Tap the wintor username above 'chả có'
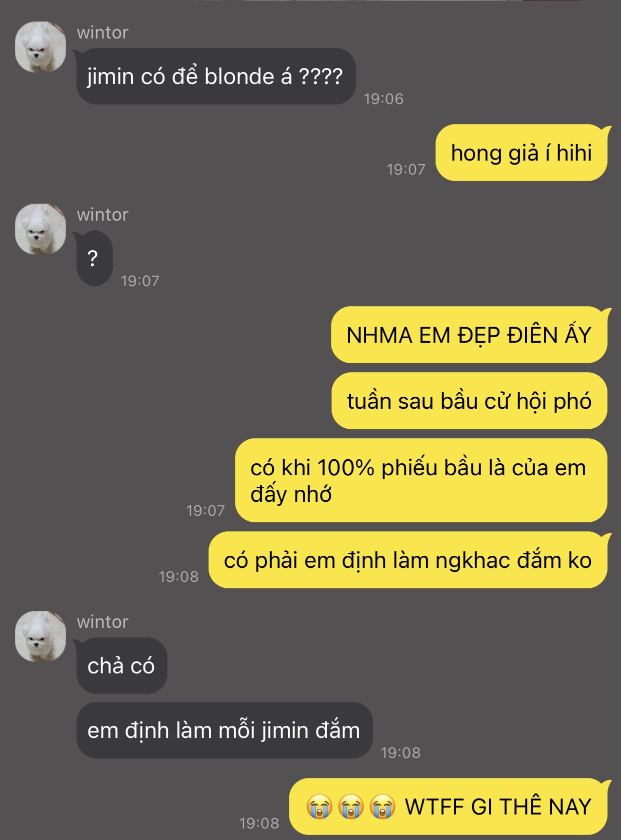This screenshot has width=621, height=840. click(102, 622)
